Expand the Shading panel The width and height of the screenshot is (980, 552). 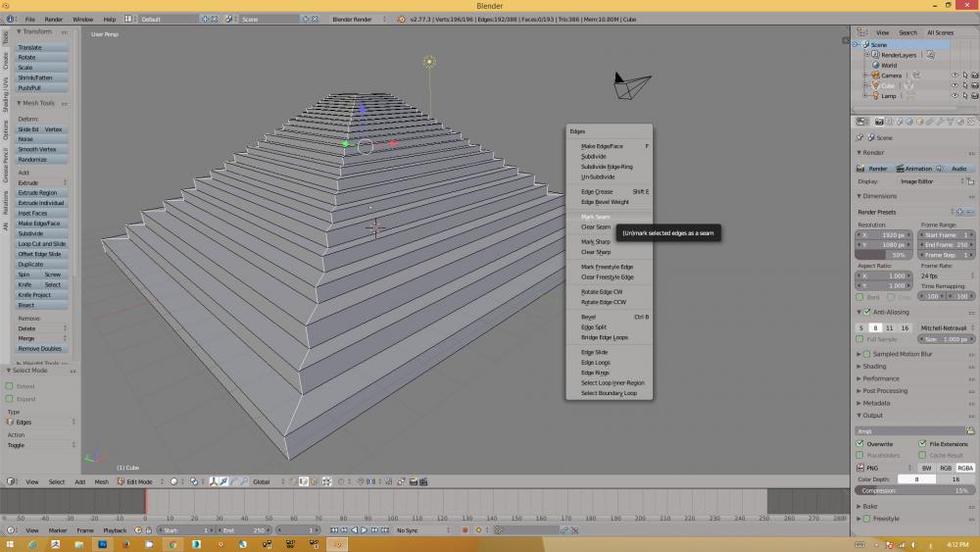coord(873,367)
